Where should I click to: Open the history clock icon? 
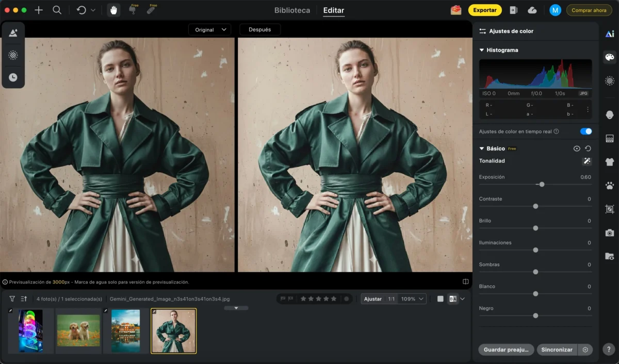13,77
